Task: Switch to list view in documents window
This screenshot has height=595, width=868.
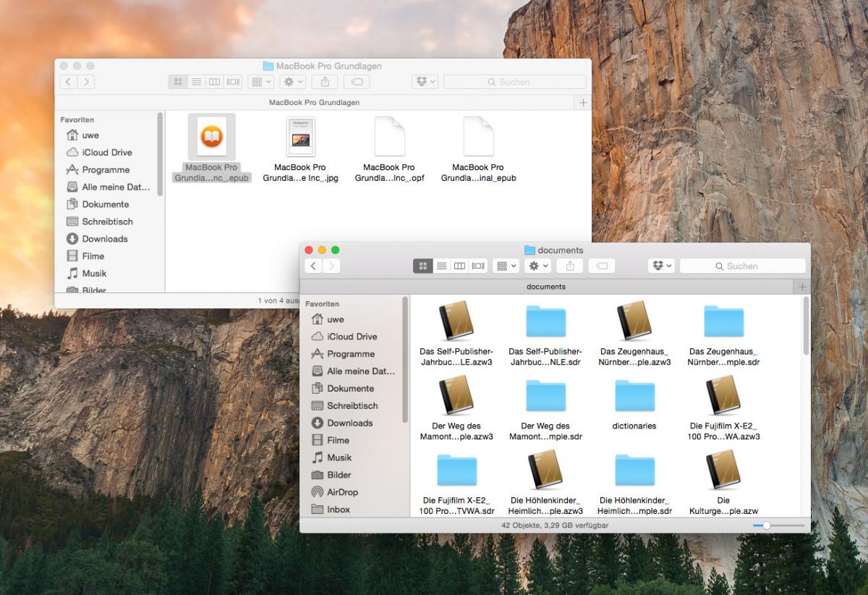Action: pos(442,266)
